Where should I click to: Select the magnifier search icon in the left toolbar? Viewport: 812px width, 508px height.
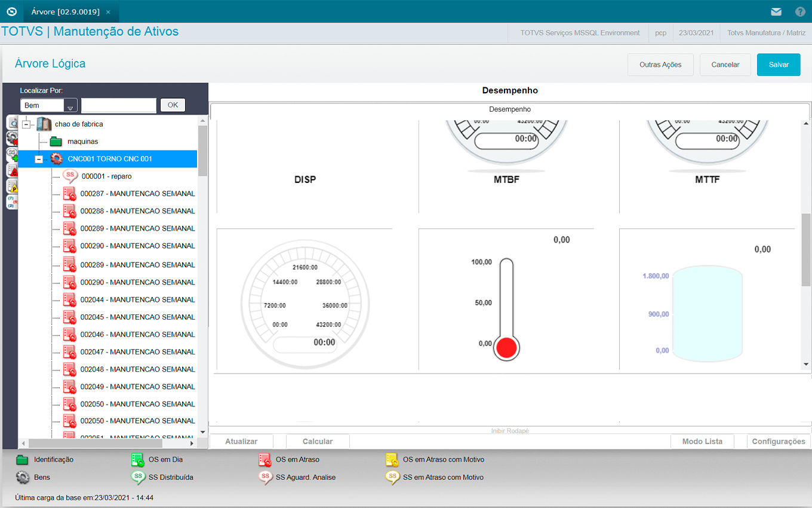point(12,123)
